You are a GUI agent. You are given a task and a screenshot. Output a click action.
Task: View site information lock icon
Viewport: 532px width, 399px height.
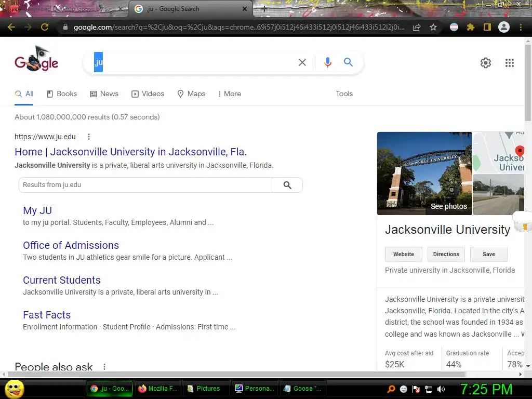point(65,27)
